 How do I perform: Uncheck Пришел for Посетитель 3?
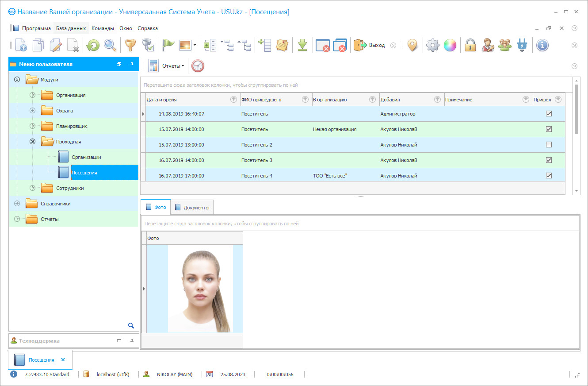point(549,160)
